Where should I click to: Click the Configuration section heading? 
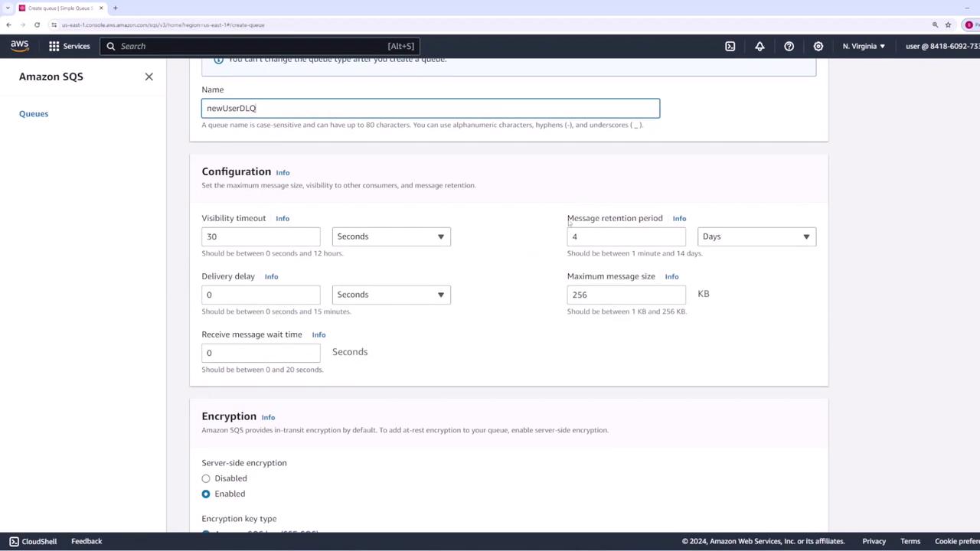pos(237,171)
